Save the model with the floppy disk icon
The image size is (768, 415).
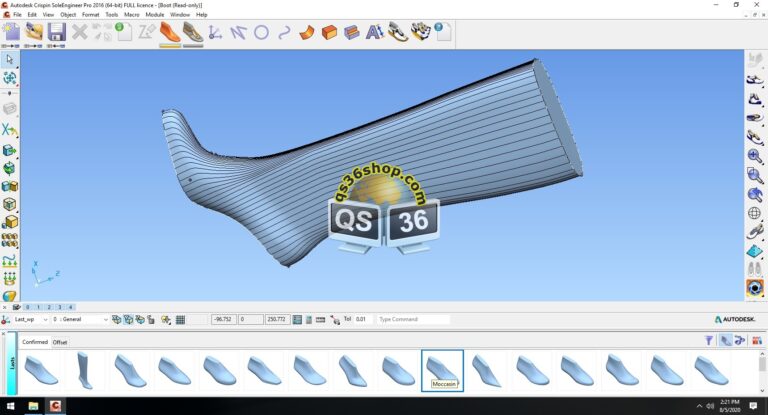[x=56, y=32]
